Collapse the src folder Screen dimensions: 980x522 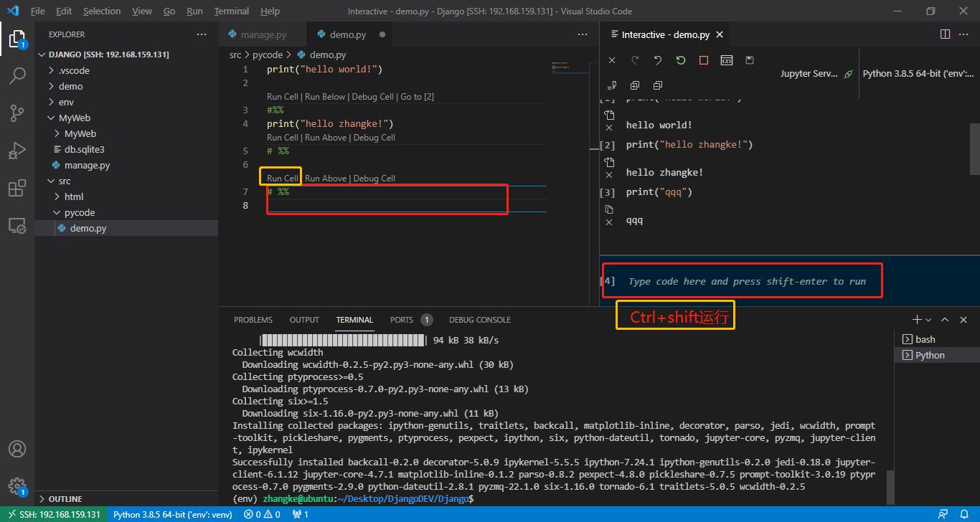(x=126, y=181)
